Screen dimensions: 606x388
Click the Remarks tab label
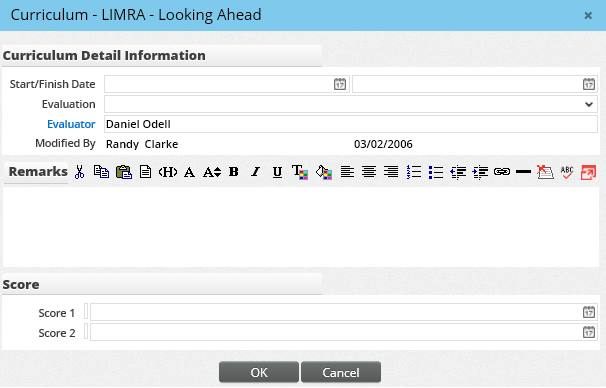click(38, 172)
